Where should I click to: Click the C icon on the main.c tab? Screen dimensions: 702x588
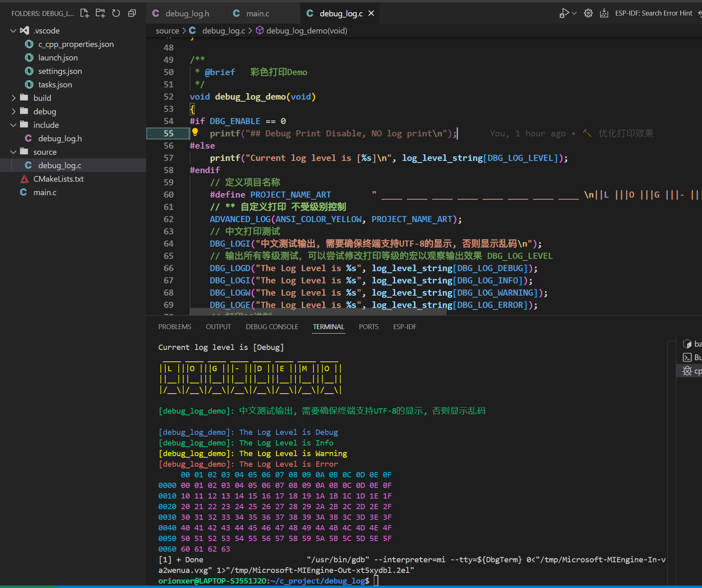236,13
